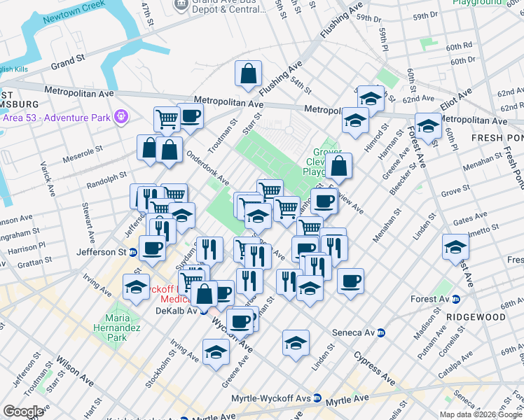Click the Forest Av MTA station icon
The height and width of the screenshot is (420, 524).
[456, 299]
